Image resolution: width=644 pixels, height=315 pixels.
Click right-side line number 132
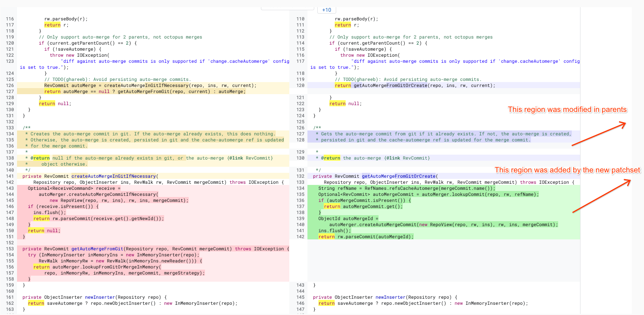coord(300,176)
